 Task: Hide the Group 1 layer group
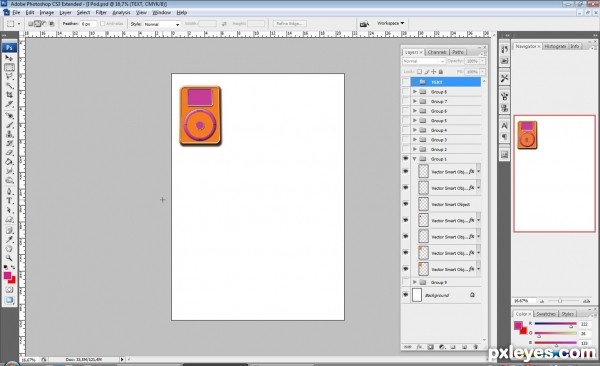[x=406, y=158]
